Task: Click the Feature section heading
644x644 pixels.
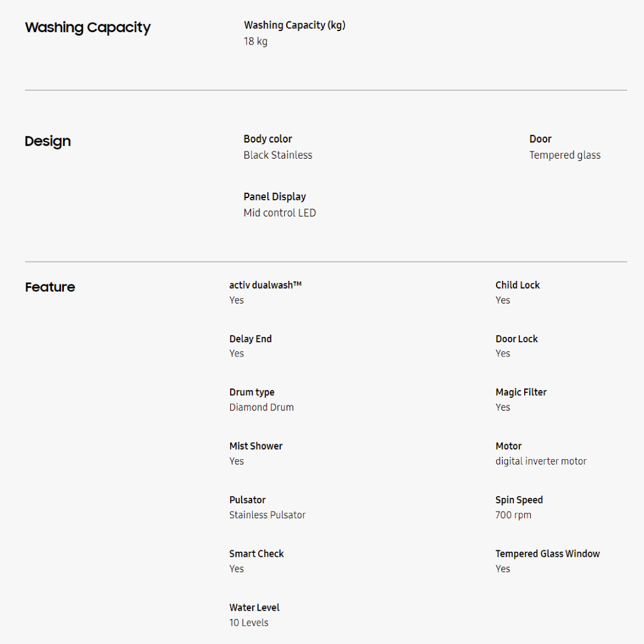Action: tap(50, 287)
